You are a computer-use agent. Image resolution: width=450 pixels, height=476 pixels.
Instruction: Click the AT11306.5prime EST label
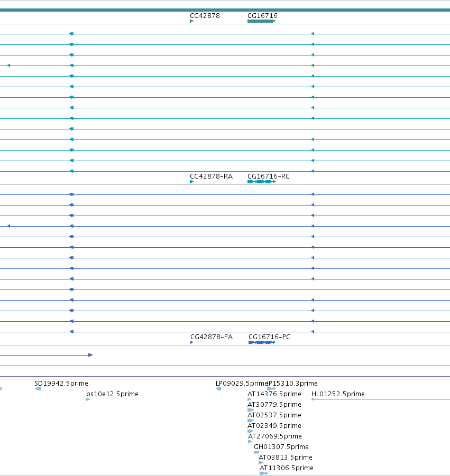pyautogui.click(x=287, y=468)
